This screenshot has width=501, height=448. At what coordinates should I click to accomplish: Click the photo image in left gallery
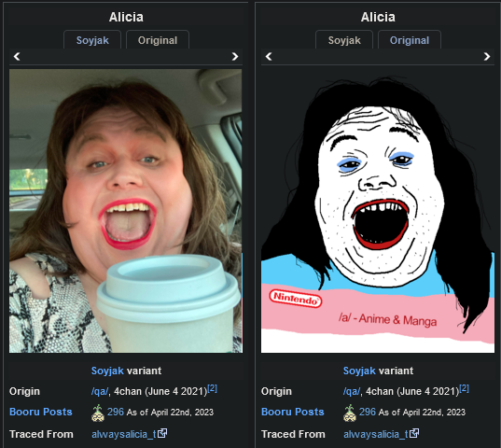coord(126,211)
